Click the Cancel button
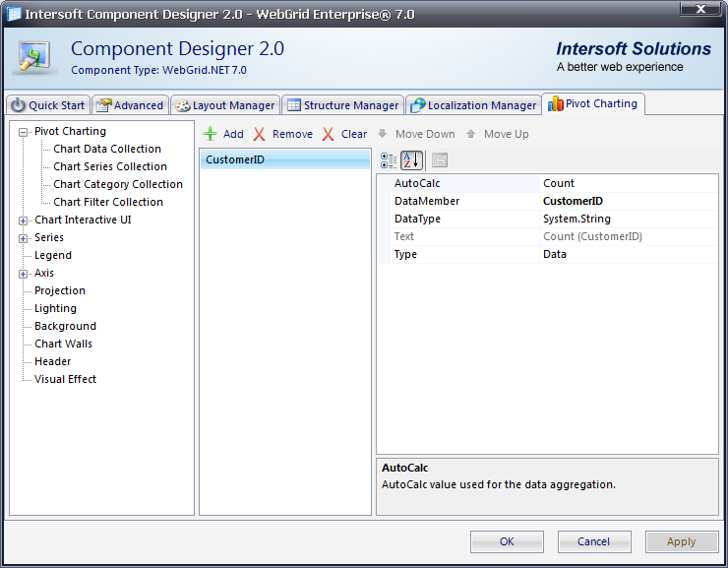728x568 pixels. coord(594,541)
